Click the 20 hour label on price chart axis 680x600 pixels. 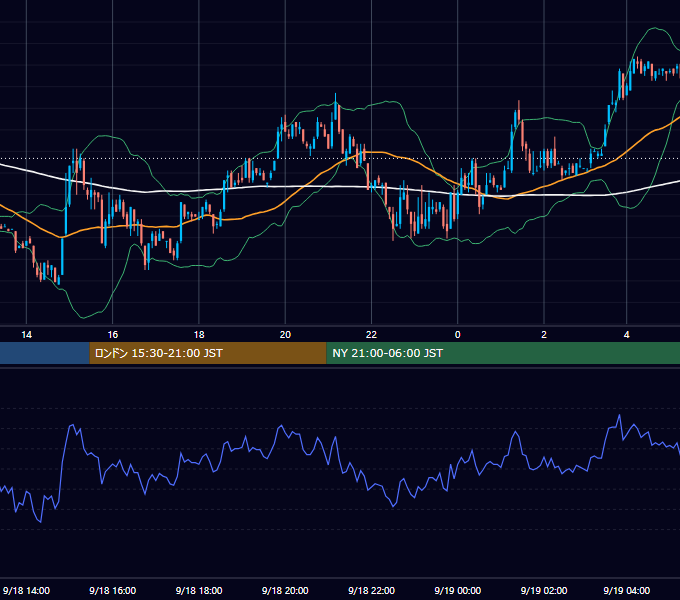pos(285,335)
